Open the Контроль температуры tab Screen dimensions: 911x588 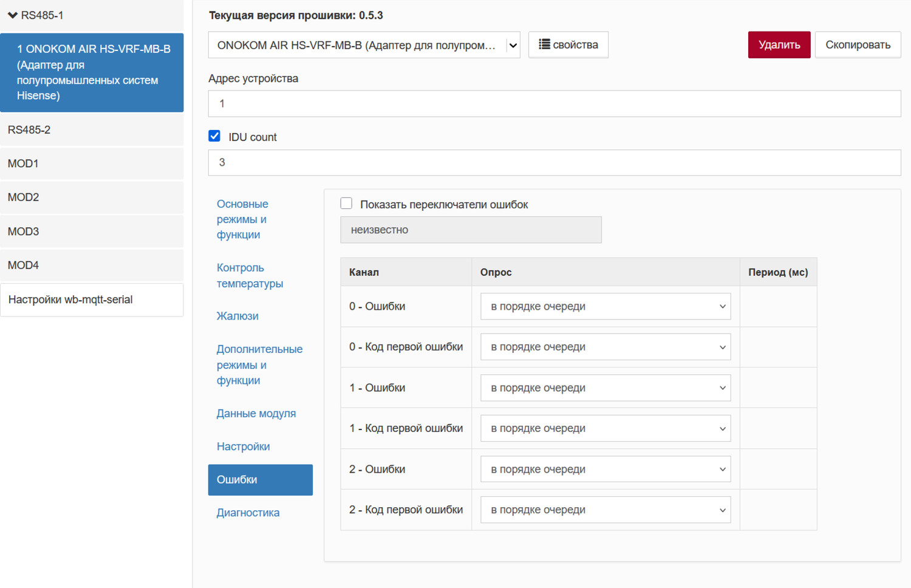point(250,276)
